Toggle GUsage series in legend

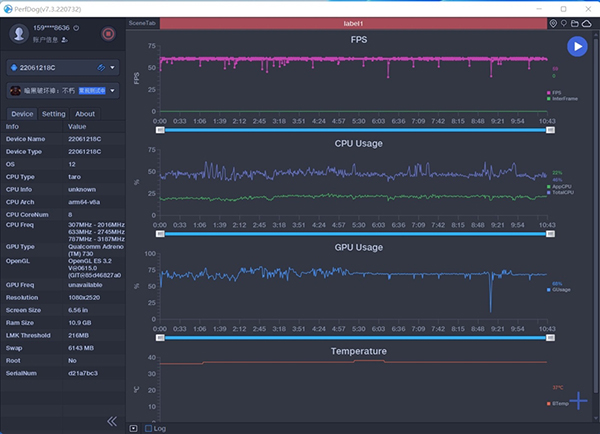(x=556, y=289)
